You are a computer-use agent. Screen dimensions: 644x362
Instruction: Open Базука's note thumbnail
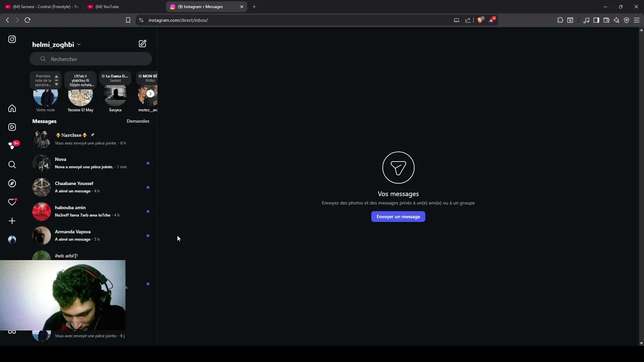tap(115, 95)
